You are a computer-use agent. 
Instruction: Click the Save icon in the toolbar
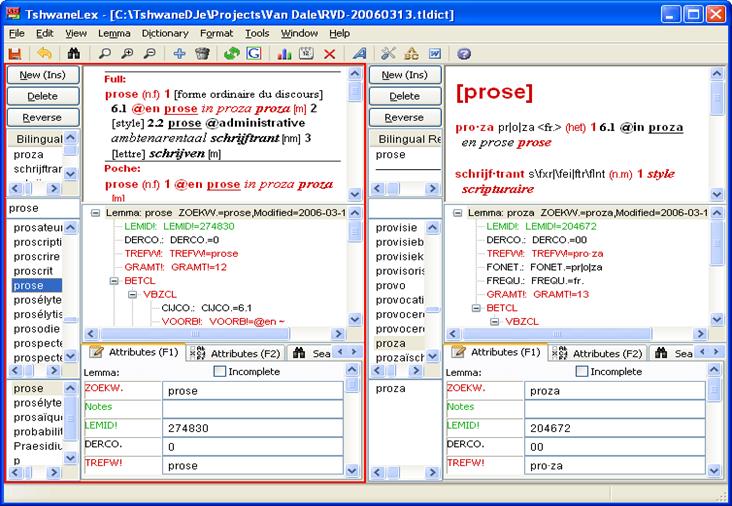click(15, 53)
